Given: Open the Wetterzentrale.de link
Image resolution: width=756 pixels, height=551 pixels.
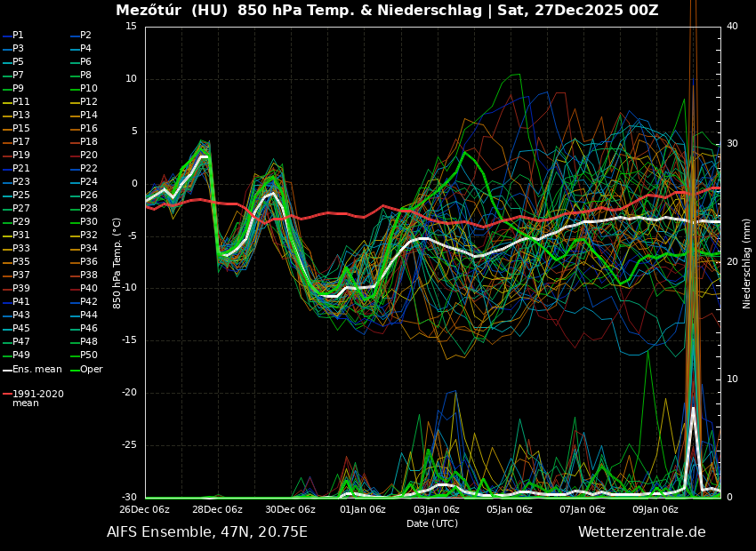Looking at the screenshot, I should (641, 532).
